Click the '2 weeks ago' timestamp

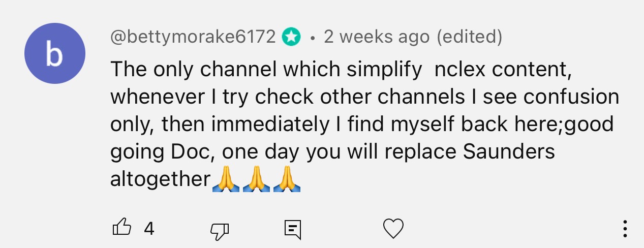[x=376, y=37]
